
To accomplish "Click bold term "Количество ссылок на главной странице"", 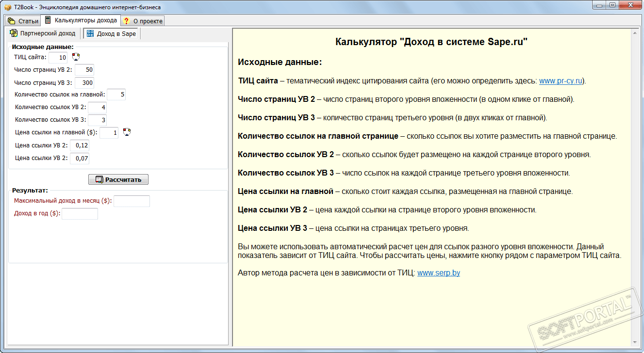I will click(318, 136).
